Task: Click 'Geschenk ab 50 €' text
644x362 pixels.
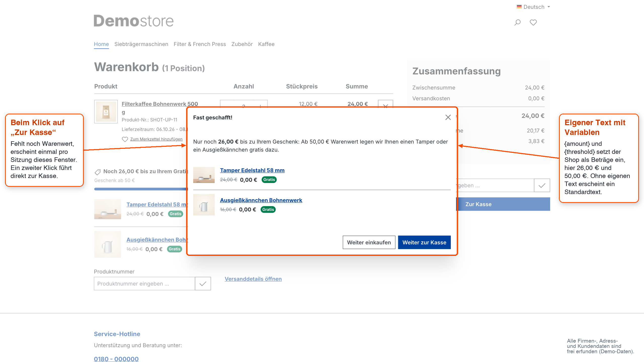Action: (x=114, y=180)
